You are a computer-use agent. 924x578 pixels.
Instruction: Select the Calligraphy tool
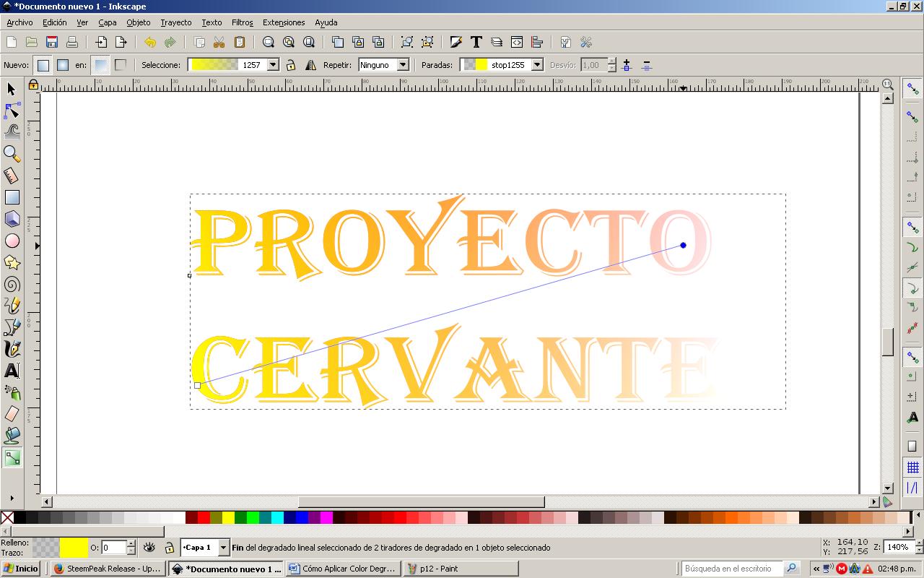point(12,349)
